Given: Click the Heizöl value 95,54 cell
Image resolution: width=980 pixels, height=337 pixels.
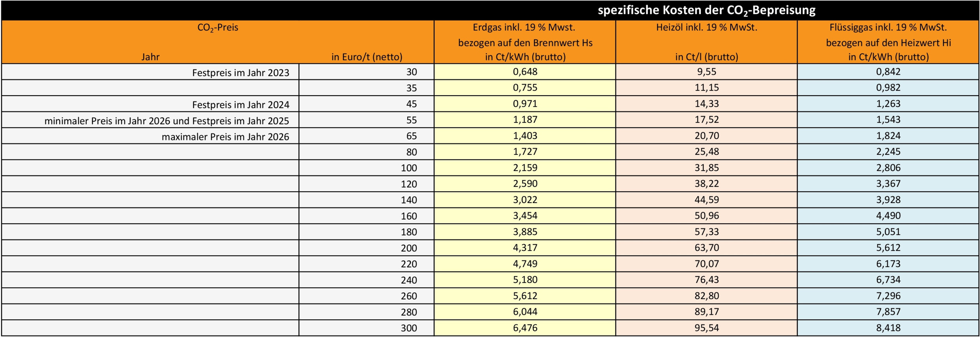Looking at the screenshot, I should (706, 328).
